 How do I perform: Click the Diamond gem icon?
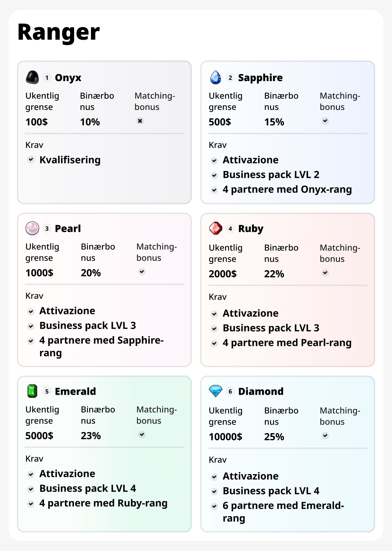coord(216,391)
